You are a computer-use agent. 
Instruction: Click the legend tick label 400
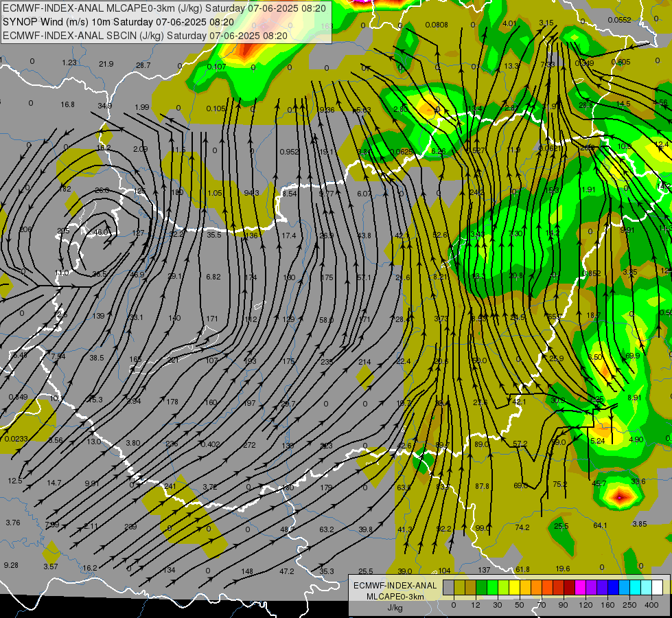(651, 605)
